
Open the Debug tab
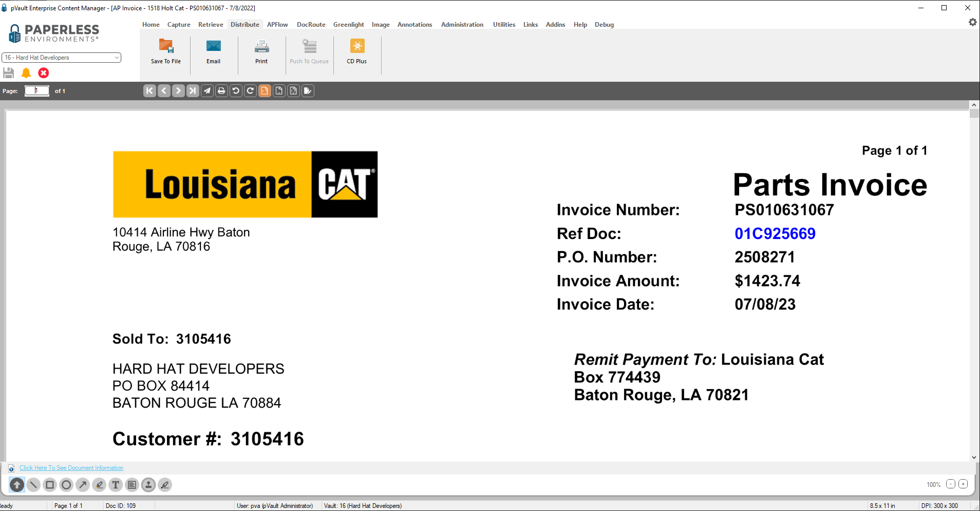604,25
